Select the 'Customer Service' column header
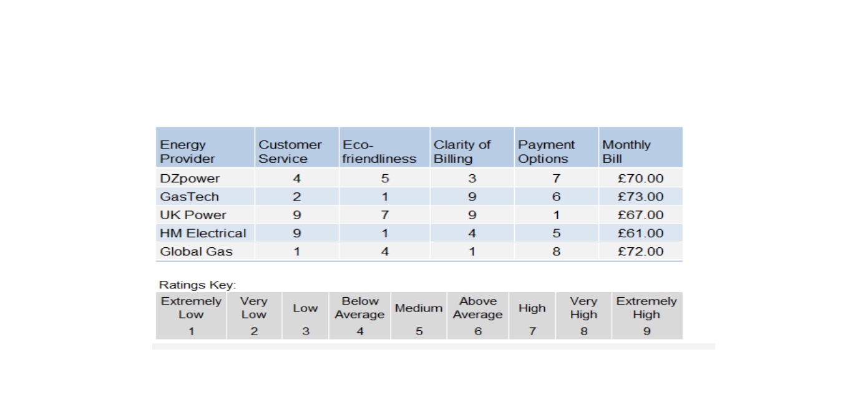868x412 pixels. click(296, 147)
